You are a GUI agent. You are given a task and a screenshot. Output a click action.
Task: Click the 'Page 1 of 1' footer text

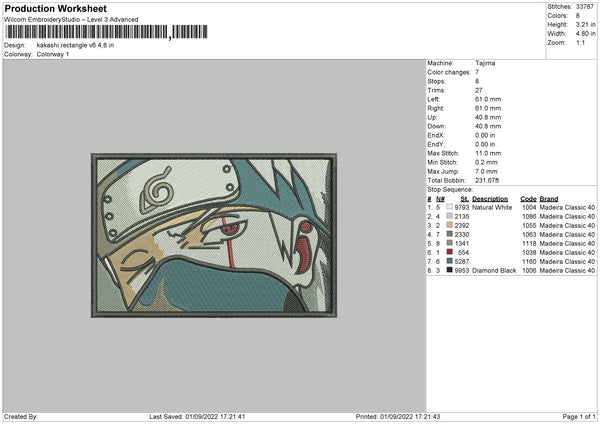tap(579, 416)
